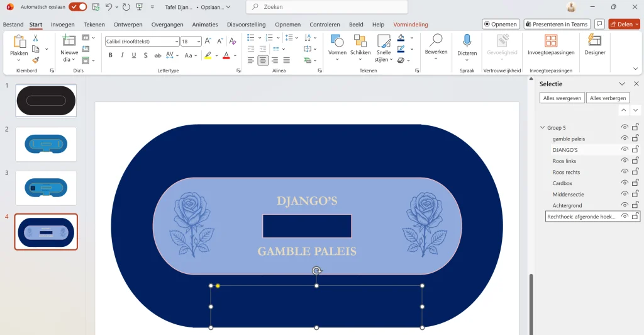The image size is (644, 335).
Task: Clear all formatting icon
Action: coord(233,41)
